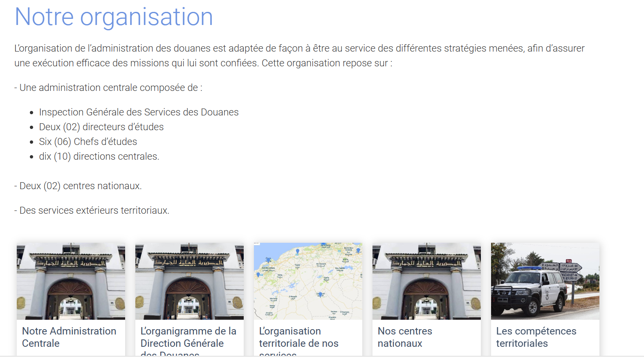Click the Une administration centrale composée de line
Screen dimensions: 644x357
pyautogui.click(x=108, y=88)
